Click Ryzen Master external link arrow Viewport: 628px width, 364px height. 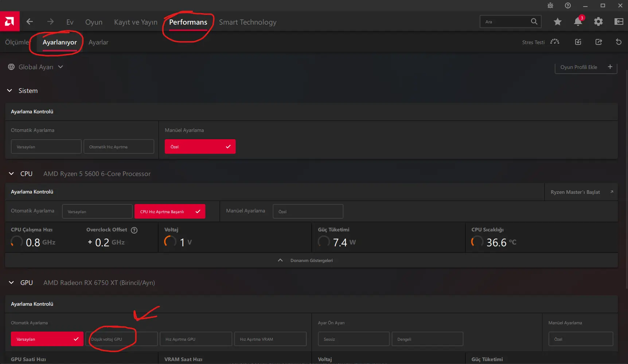coord(612,192)
